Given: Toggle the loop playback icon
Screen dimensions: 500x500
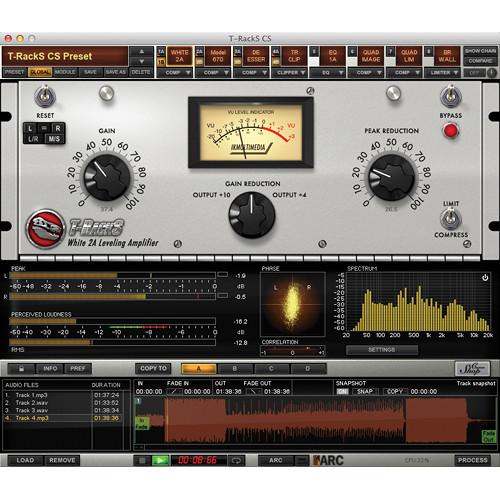Looking at the screenshot, I should tap(237, 460).
